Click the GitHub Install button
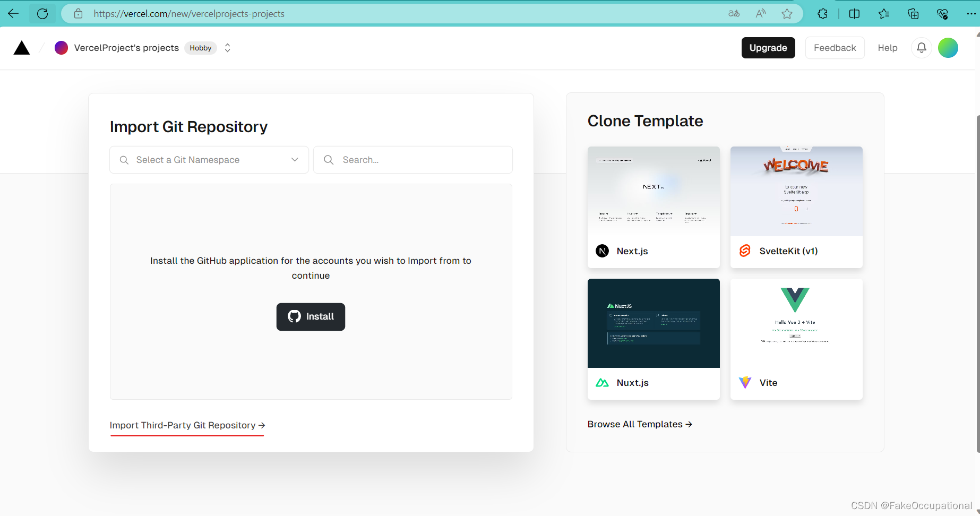Image resolution: width=980 pixels, height=516 pixels. [311, 316]
